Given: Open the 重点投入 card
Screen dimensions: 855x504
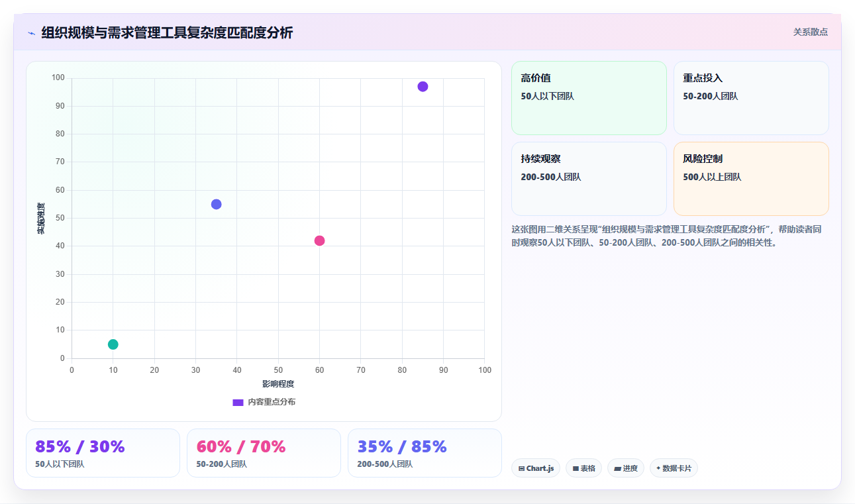Looking at the screenshot, I should point(751,98).
